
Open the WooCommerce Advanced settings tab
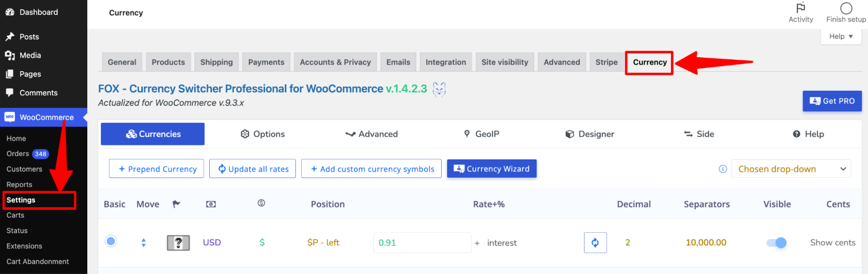pos(562,62)
